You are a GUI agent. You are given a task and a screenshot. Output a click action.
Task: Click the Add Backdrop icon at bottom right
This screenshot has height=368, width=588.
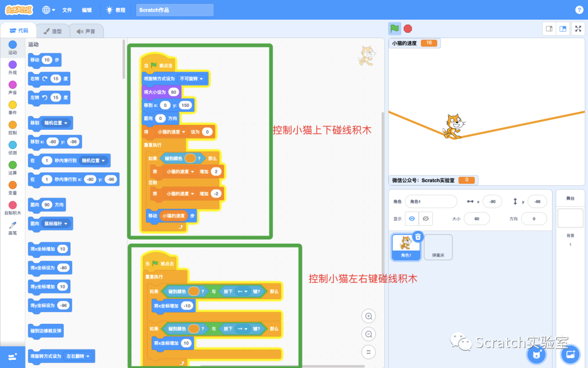coord(570,355)
